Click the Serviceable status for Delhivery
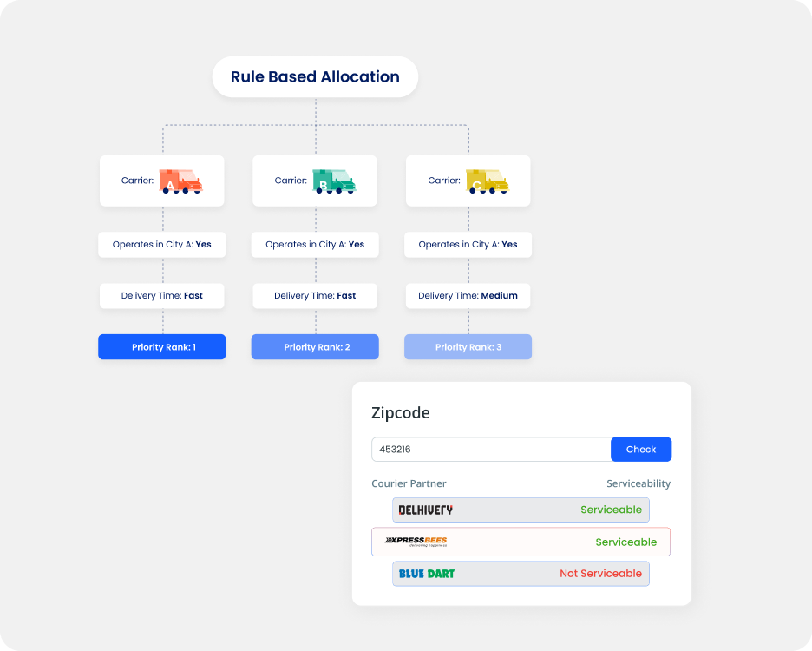812x651 pixels. pyautogui.click(x=611, y=510)
